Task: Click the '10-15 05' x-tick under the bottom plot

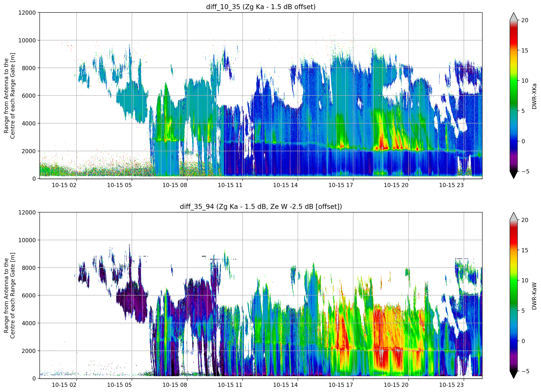Action: pos(120,385)
